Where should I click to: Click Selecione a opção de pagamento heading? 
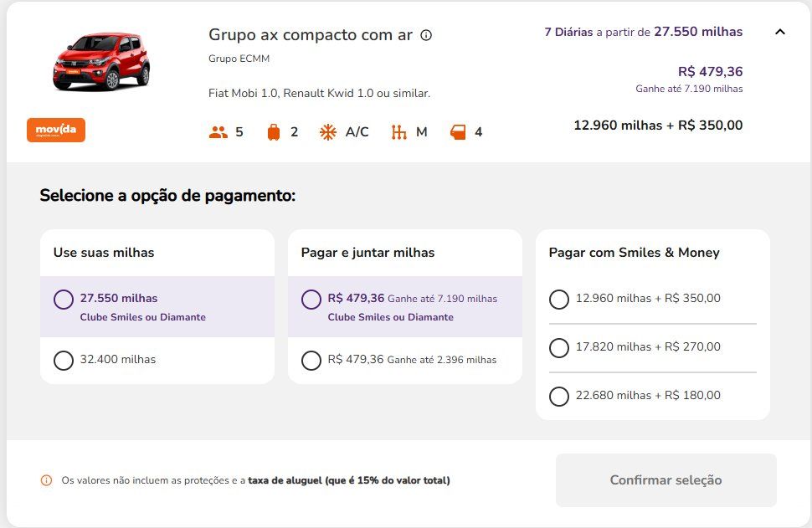coord(167,196)
